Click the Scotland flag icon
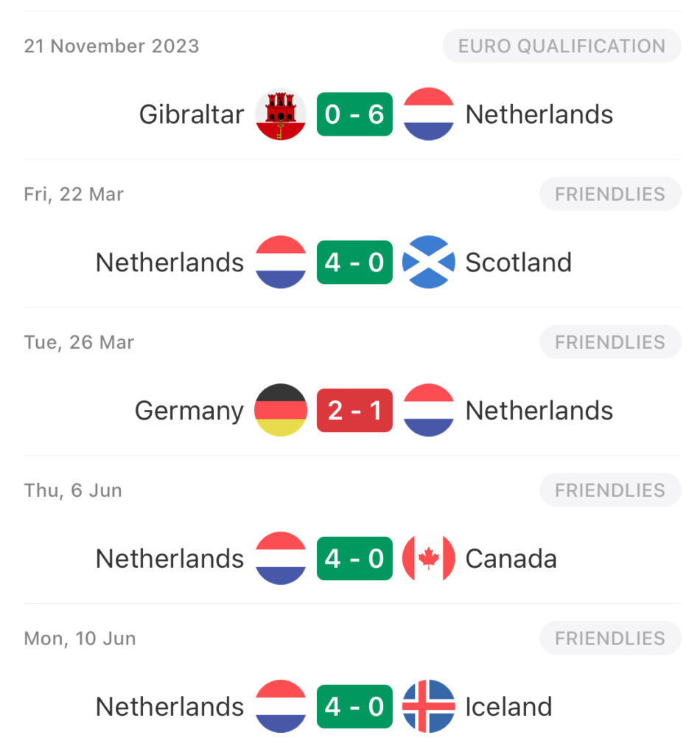 point(428,262)
